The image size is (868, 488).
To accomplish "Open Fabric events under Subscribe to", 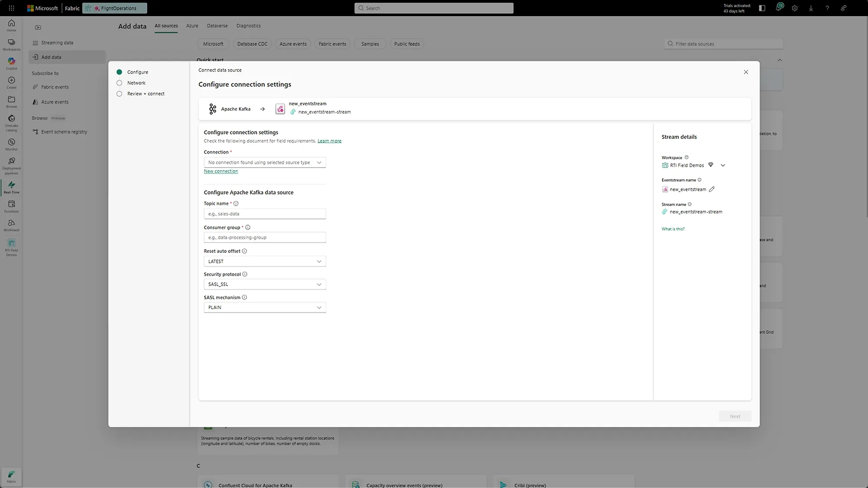I will point(67,87).
